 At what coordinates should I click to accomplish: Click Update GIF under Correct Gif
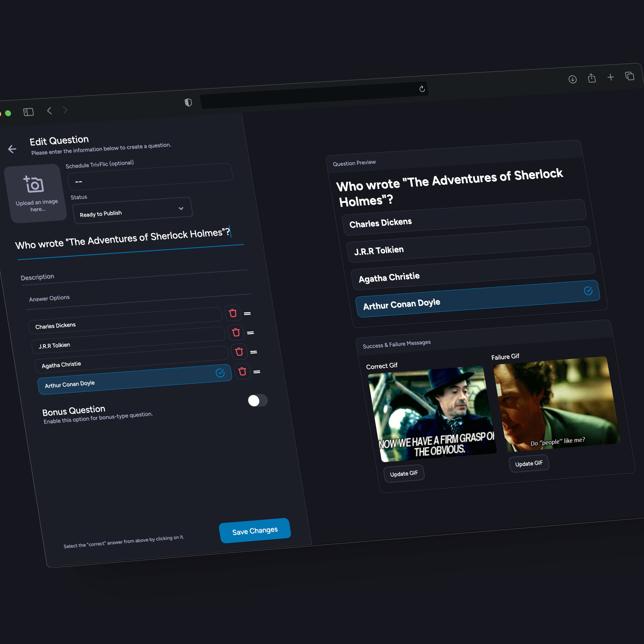[x=404, y=473]
